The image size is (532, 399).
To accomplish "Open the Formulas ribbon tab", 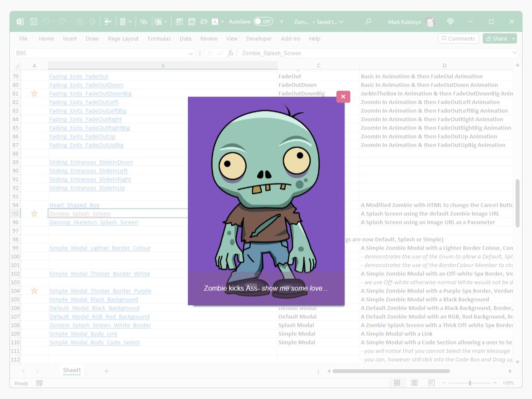I will coord(159,39).
